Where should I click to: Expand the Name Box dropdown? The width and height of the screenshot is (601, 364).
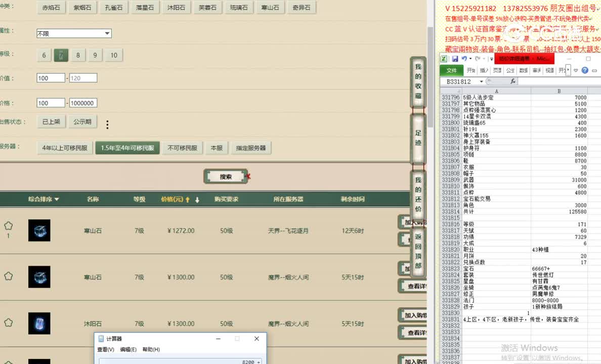tap(481, 81)
